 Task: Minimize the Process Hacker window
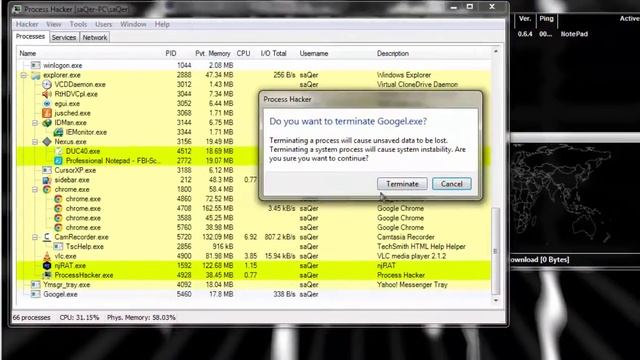[x=453, y=7]
